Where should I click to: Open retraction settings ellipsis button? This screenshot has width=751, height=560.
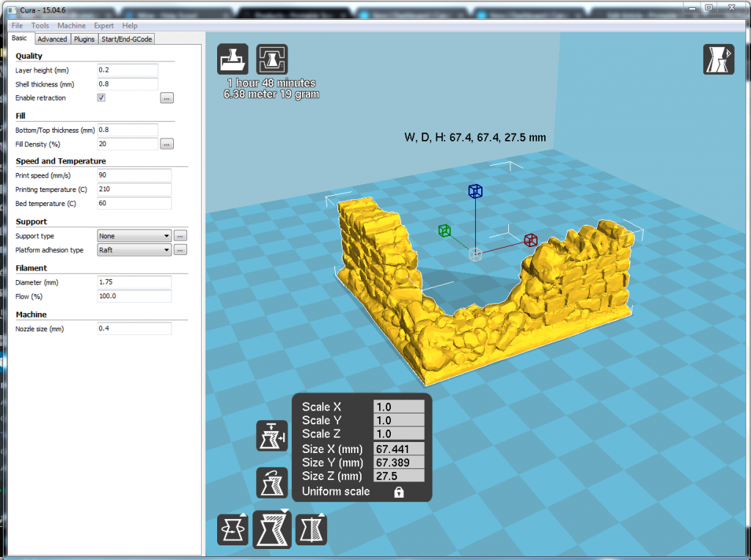[166, 98]
